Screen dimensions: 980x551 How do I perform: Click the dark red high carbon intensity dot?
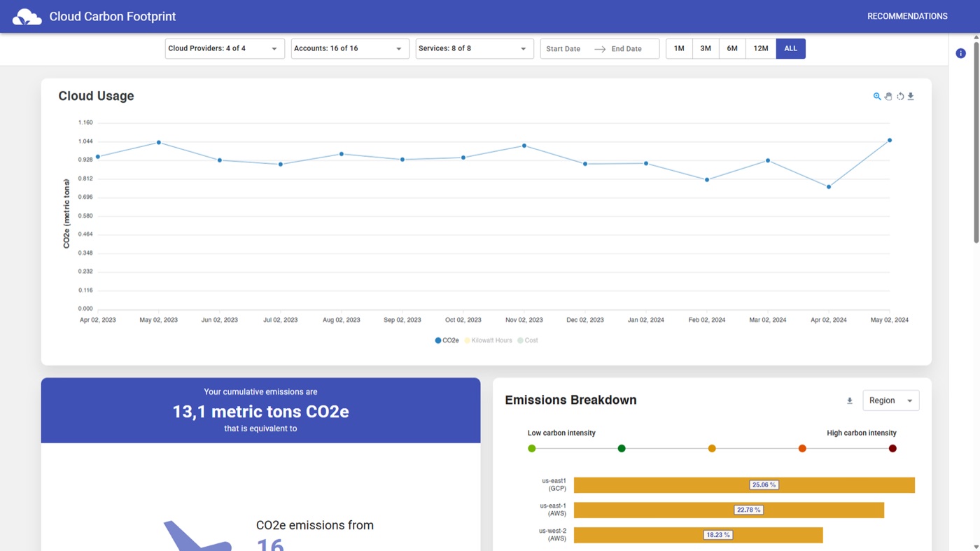point(892,449)
